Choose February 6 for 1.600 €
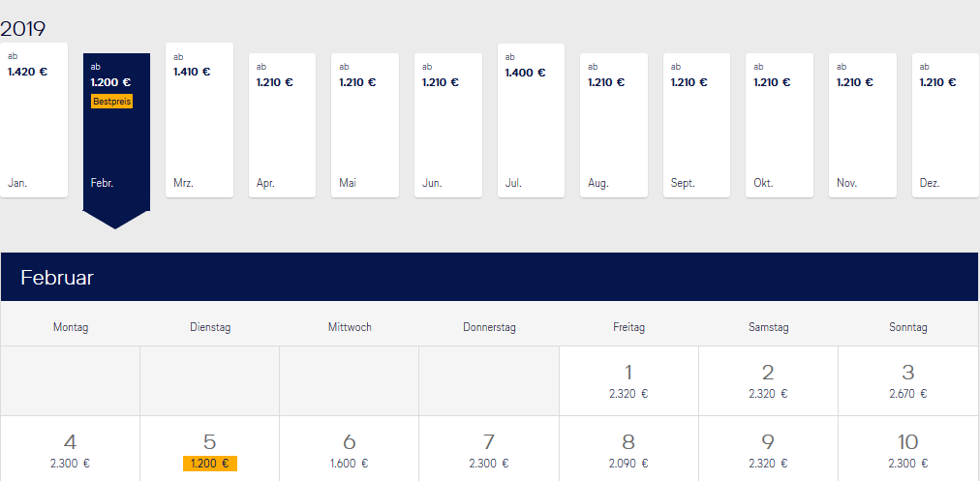The image size is (980, 481). point(350,448)
